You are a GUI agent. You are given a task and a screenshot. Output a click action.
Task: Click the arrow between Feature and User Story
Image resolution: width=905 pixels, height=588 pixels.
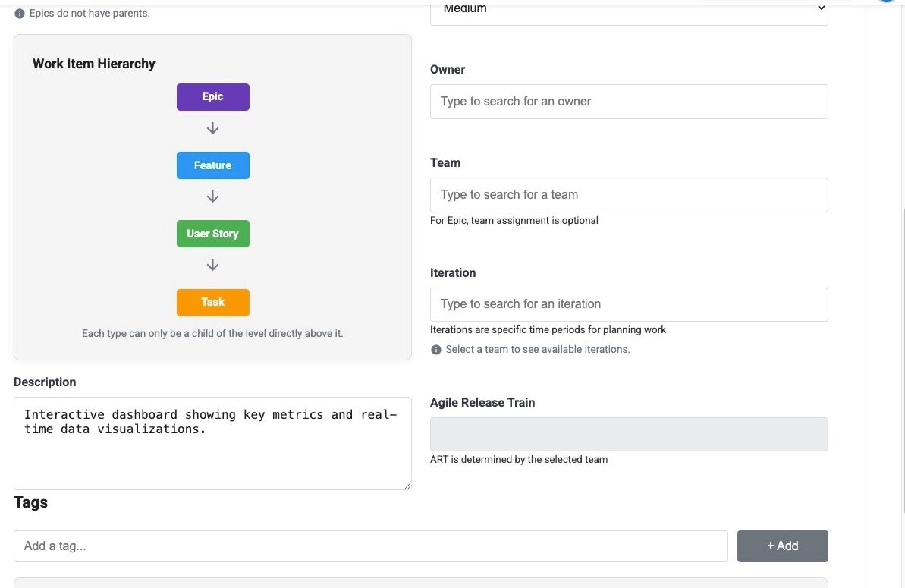coord(213,197)
